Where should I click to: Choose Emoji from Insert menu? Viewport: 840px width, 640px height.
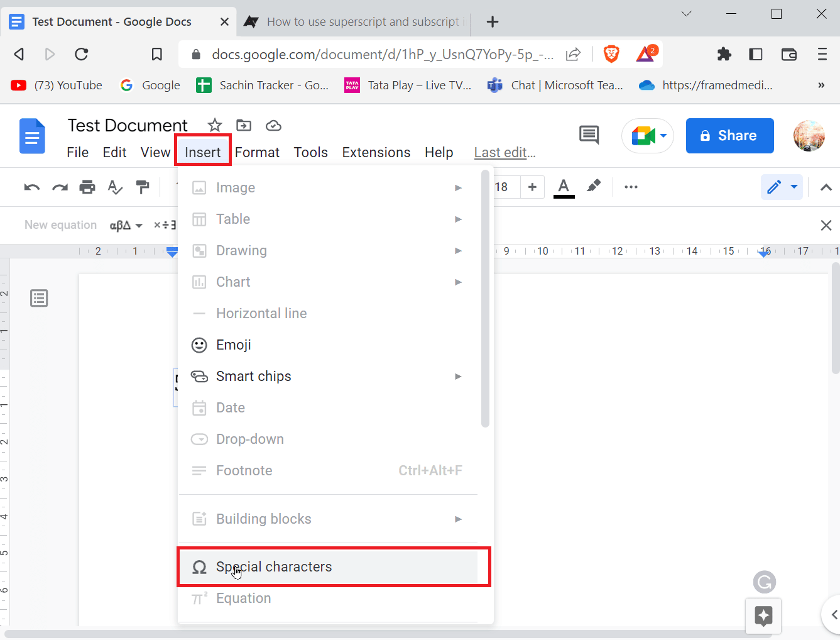327,345
